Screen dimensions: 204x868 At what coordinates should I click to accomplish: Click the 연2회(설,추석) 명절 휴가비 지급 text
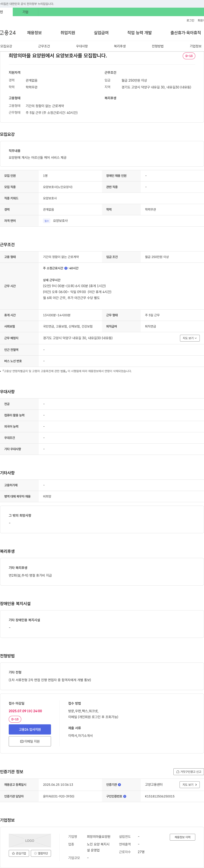30,576
